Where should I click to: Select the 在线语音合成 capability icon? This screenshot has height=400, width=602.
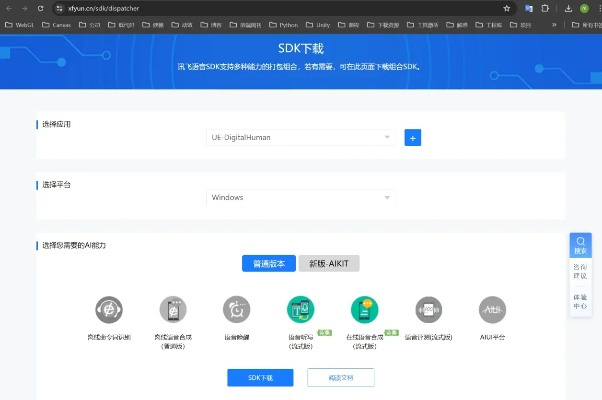tap(365, 310)
